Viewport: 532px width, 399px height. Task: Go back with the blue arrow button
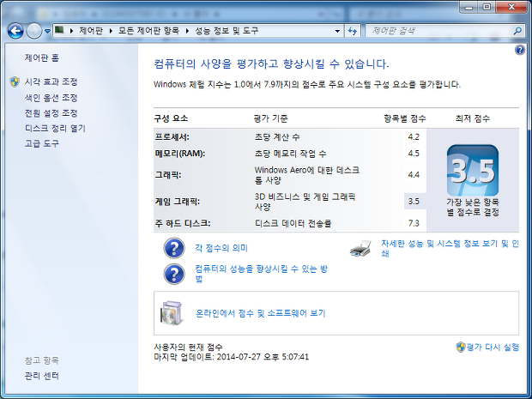coord(15,31)
